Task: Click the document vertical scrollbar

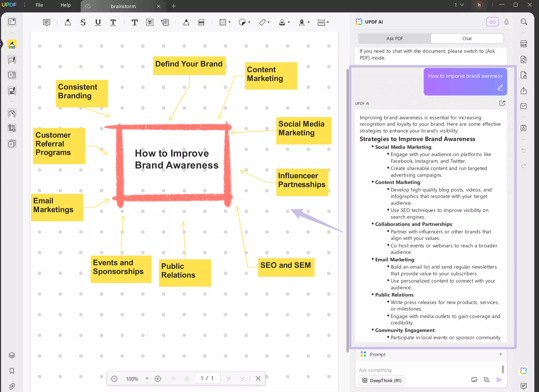Action: [348, 211]
